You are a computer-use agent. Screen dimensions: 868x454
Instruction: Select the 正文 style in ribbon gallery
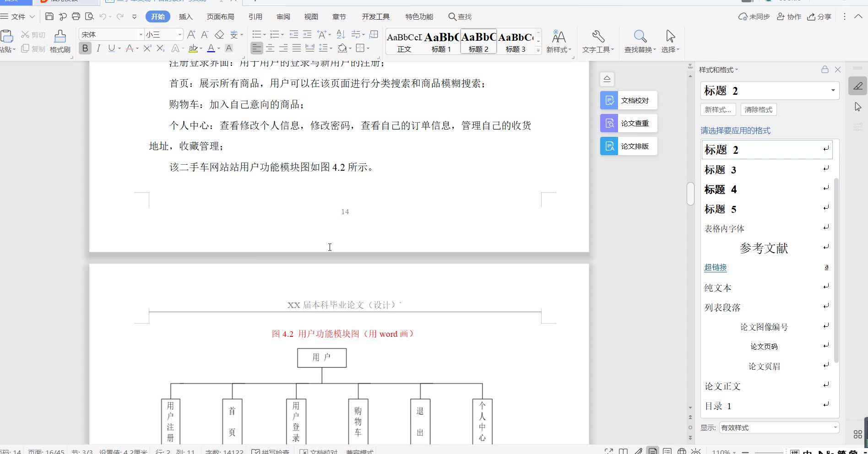click(404, 42)
